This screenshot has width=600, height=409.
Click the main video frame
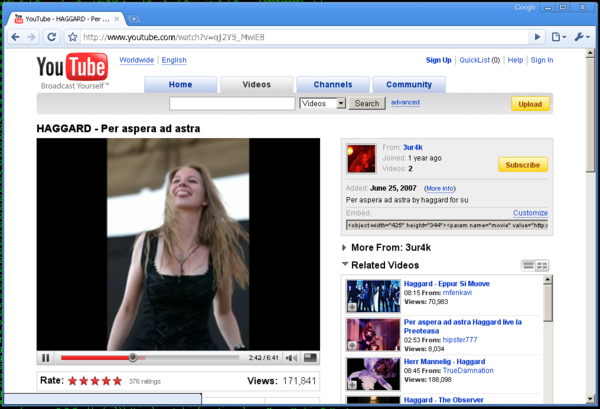pyautogui.click(x=178, y=244)
